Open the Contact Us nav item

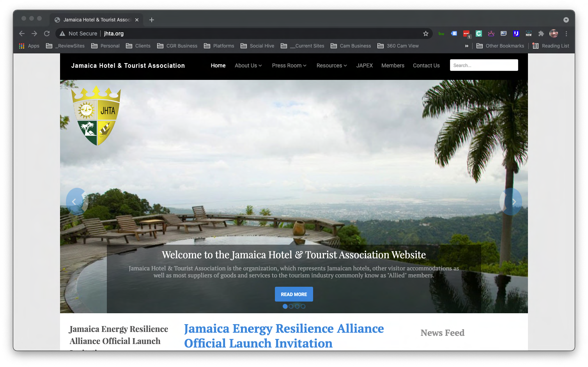coord(426,65)
